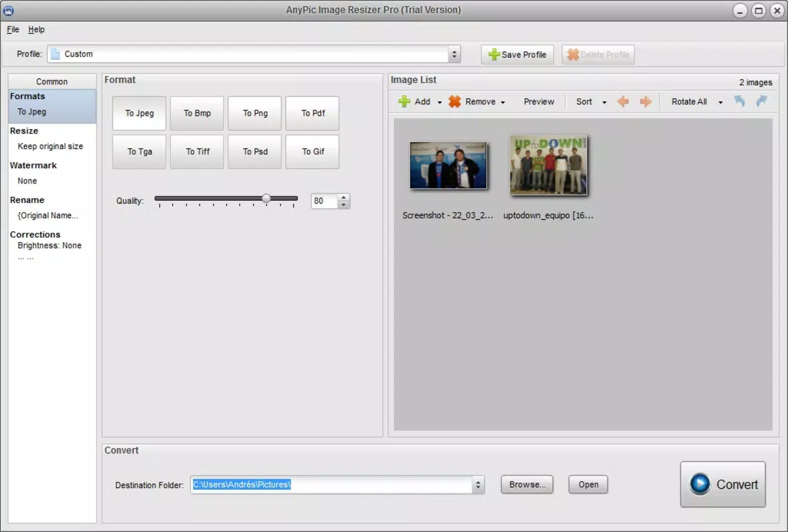Click 'None' under Watermark
The width and height of the screenshot is (788, 532).
(27, 181)
